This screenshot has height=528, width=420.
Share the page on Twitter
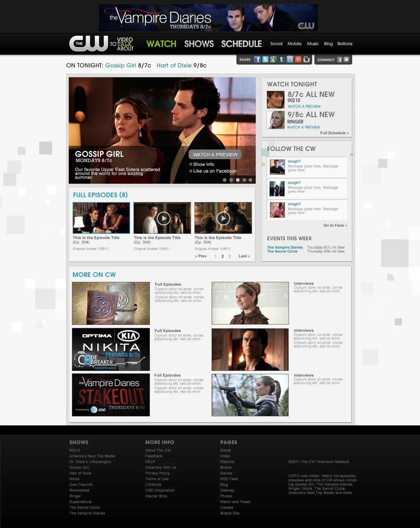tap(265, 59)
